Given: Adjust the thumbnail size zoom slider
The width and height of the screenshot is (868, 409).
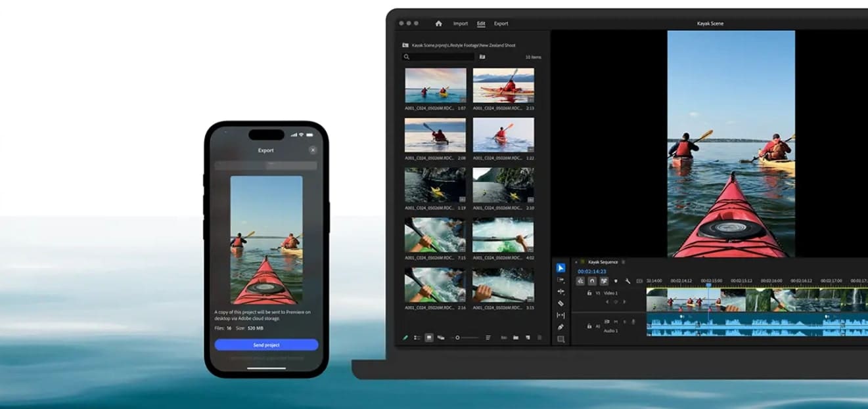Looking at the screenshot, I should pos(457,337).
